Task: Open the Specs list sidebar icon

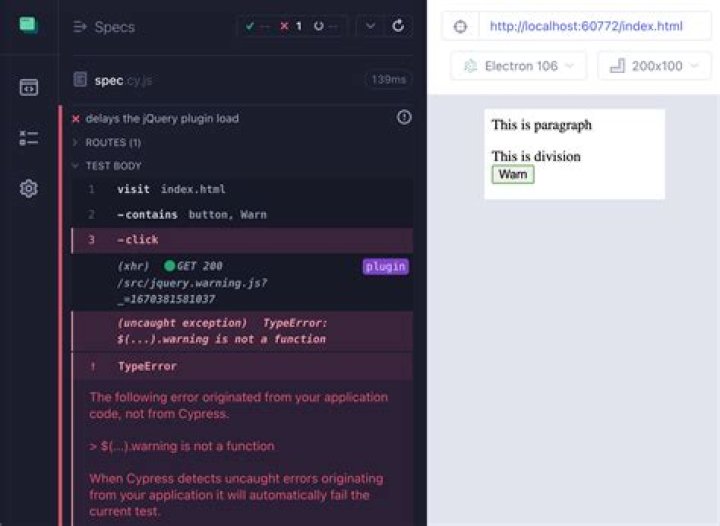Action: [x=28, y=87]
